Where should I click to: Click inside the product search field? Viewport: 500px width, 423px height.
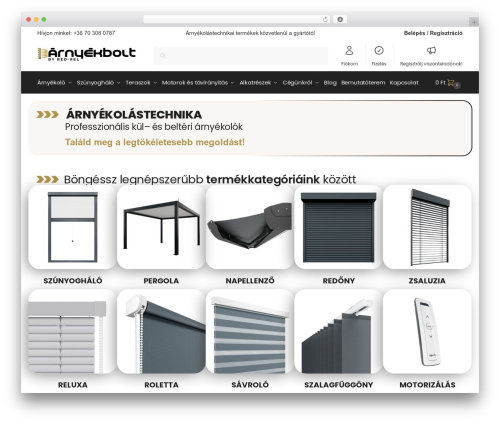coord(241,56)
